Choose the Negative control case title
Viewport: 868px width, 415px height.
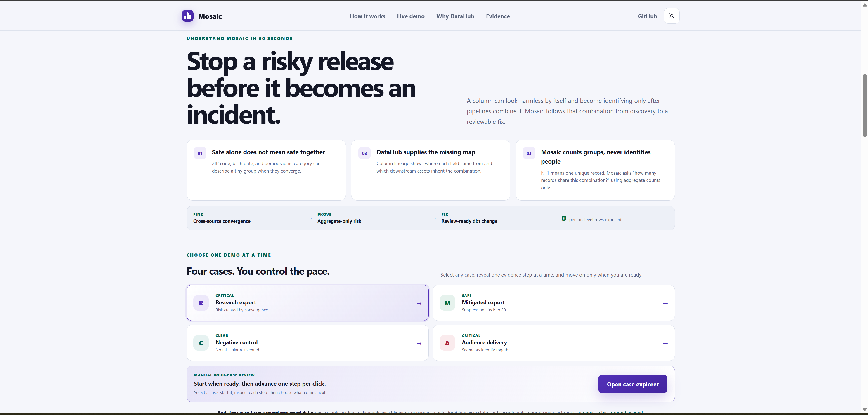pos(236,342)
